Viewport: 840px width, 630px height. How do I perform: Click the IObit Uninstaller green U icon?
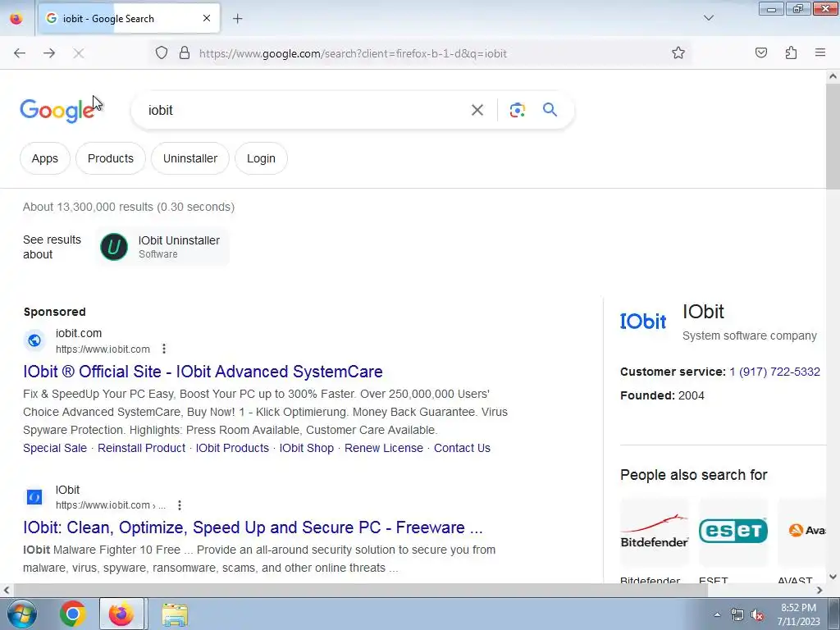(x=114, y=247)
